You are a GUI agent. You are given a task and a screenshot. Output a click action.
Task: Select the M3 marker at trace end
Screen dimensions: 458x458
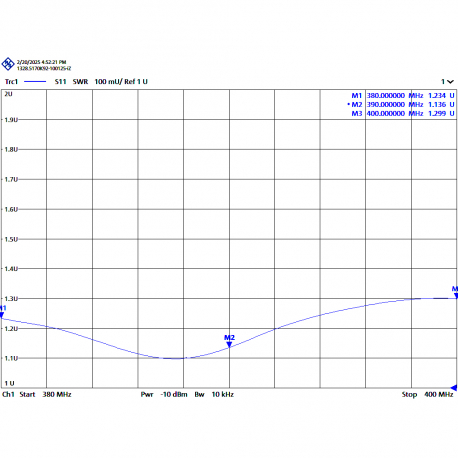point(456,295)
